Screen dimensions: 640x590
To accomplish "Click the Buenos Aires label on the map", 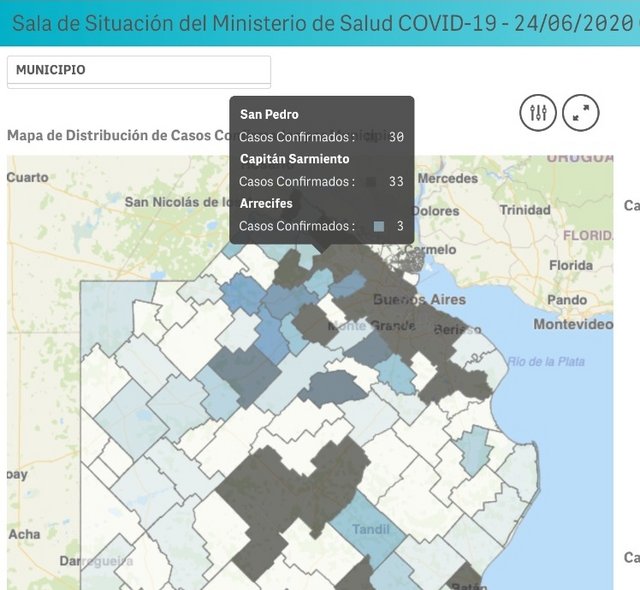I will [419, 299].
